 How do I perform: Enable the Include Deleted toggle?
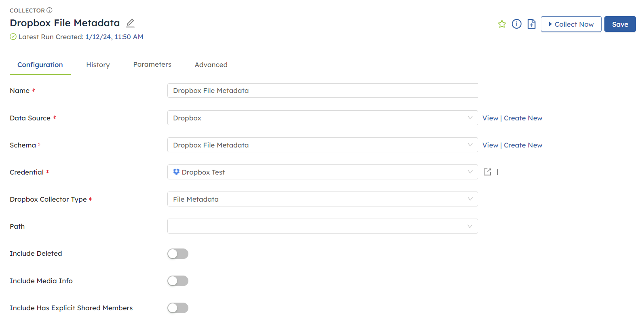point(178,254)
